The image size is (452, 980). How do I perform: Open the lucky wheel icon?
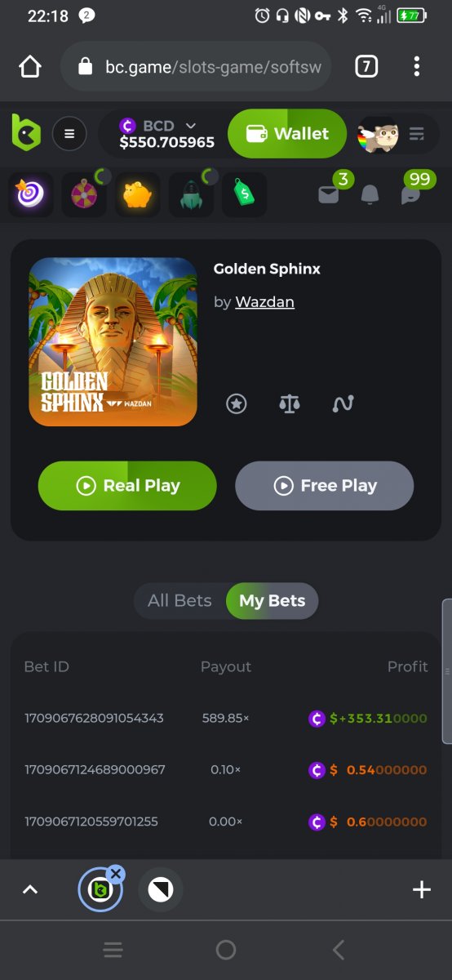pos(84,194)
